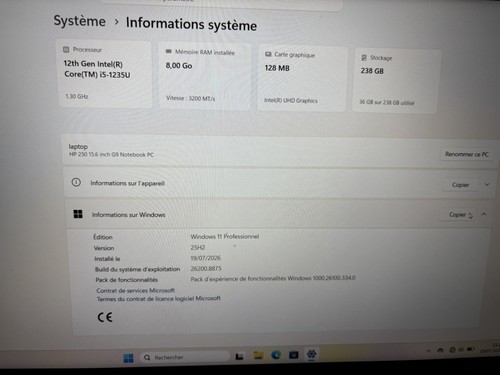Open Contrat de services Microsoft link
Image resolution: width=500 pixels, height=375 pixels.
click(x=135, y=290)
